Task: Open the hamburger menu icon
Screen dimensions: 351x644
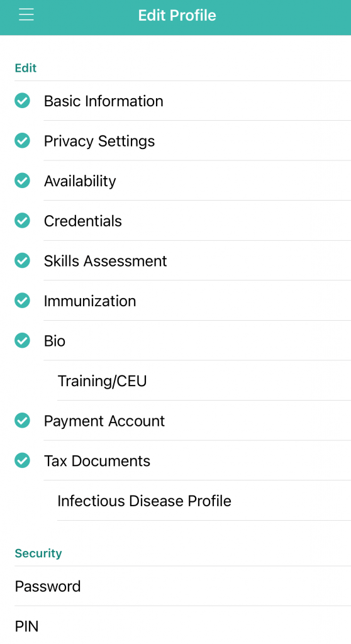Action: coord(26,15)
